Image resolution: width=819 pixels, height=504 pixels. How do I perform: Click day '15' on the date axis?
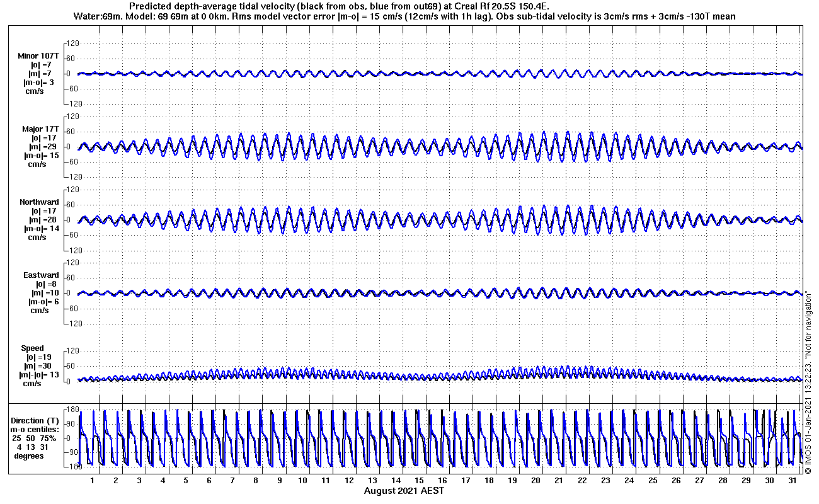(x=419, y=481)
